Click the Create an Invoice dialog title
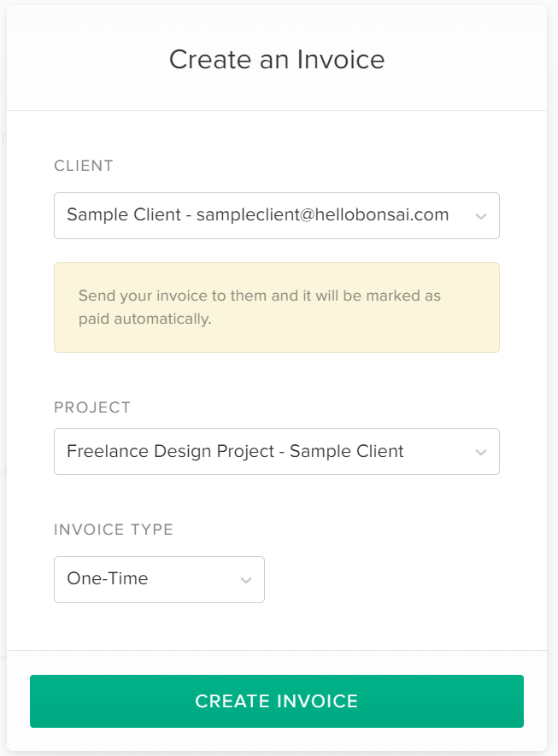This screenshot has width=558, height=756. [x=277, y=60]
